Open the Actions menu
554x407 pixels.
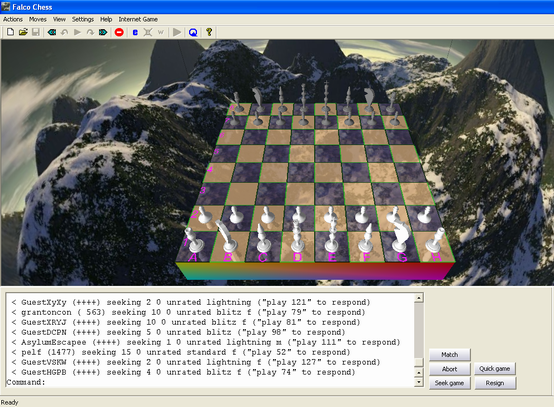pos(13,19)
